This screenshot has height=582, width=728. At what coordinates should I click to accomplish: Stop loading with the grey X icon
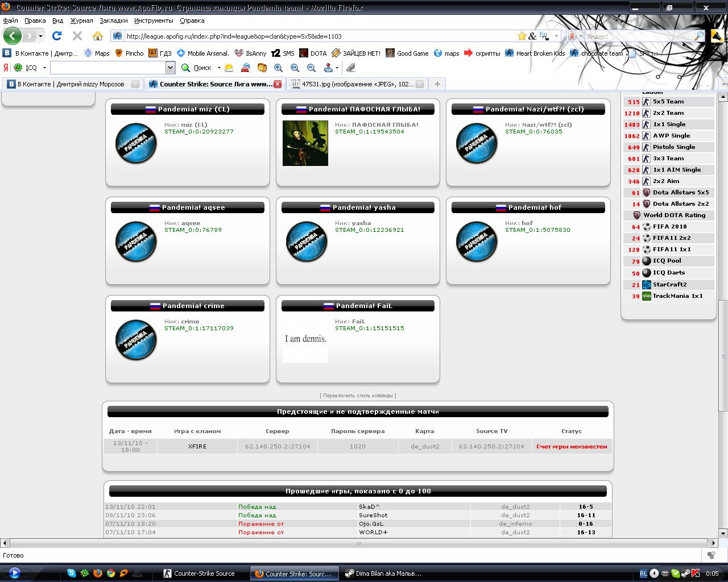(77, 36)
